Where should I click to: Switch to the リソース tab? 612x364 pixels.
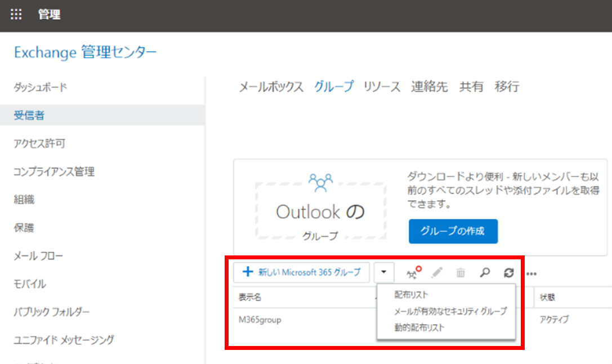(x=382, y=87)
